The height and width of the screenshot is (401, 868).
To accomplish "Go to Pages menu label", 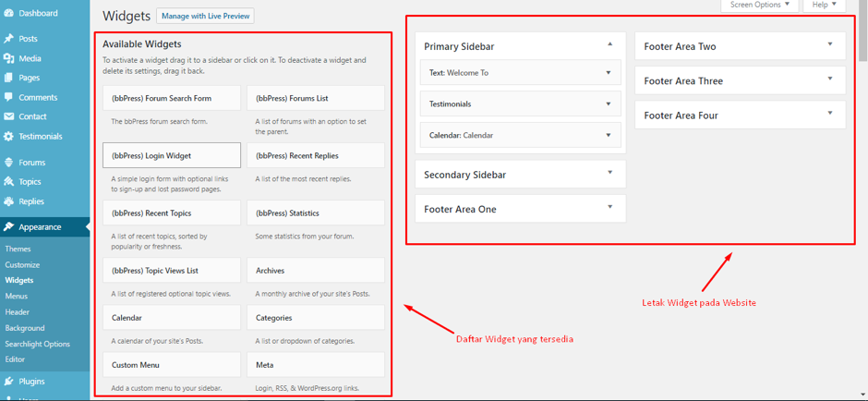I will [30, 78].
